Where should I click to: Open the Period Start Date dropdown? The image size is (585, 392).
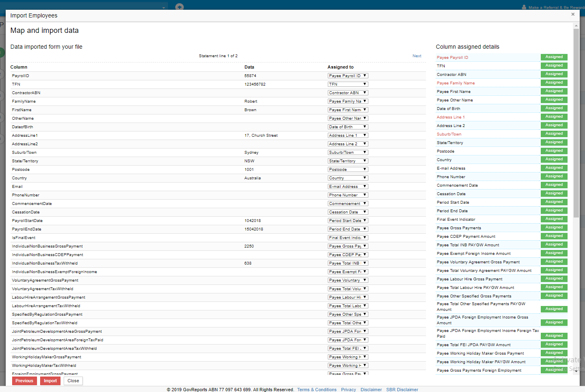(348, 221)
